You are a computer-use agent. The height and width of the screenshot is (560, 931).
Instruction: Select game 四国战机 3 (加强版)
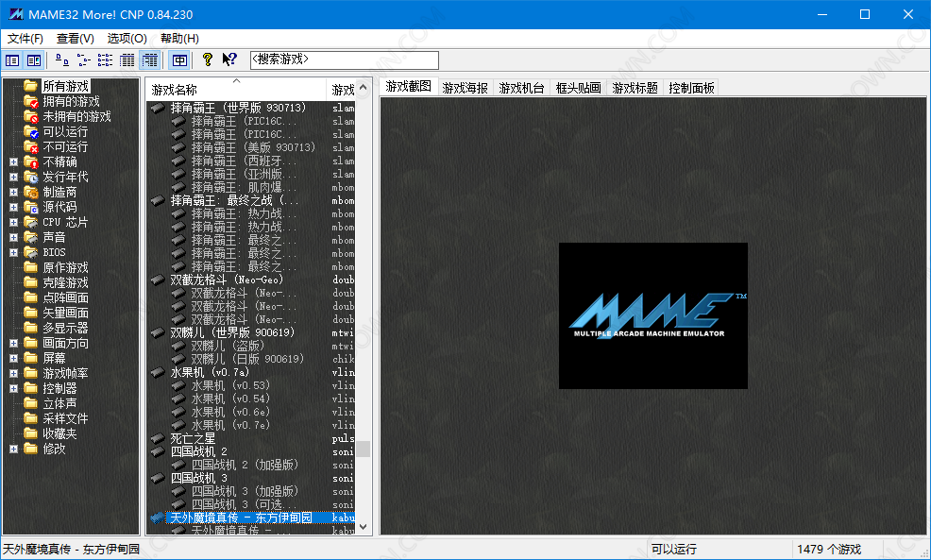point(245,492)
